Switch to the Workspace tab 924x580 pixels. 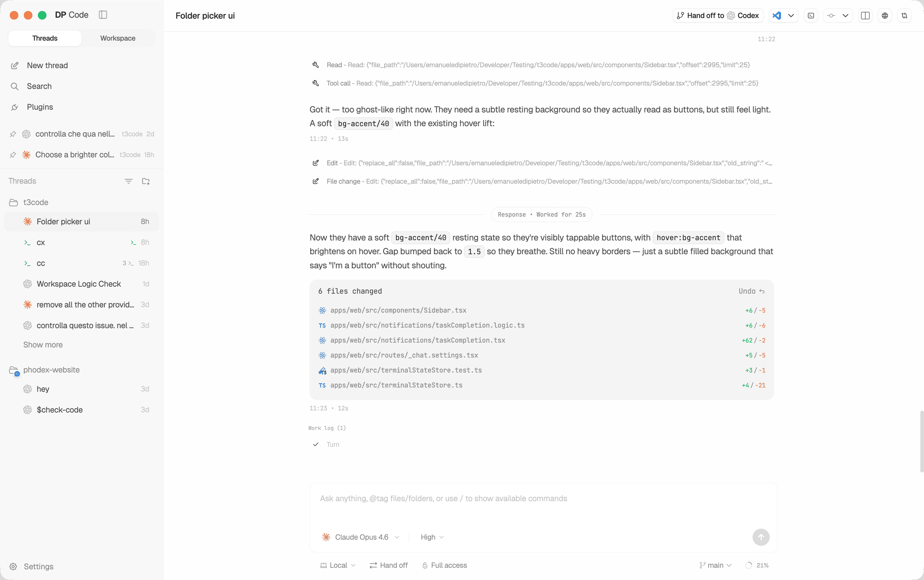coord(117,38)
